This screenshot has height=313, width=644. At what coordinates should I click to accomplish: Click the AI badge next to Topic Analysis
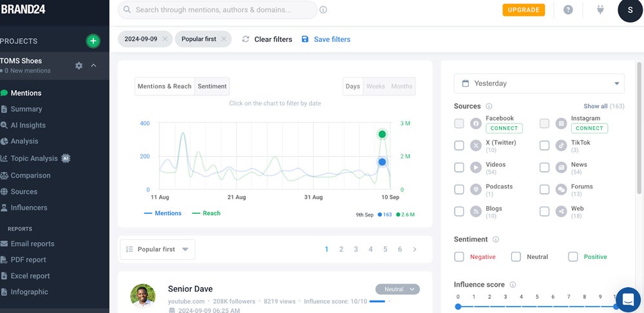tap(66, 158)
